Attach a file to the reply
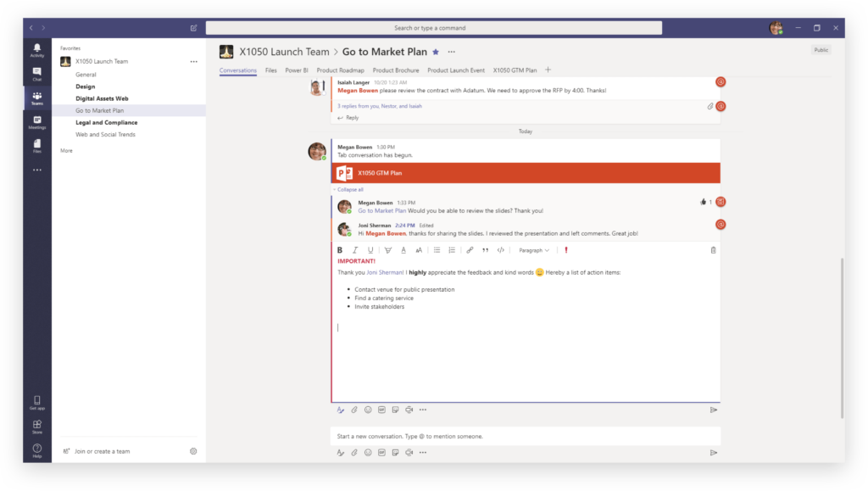Viewport: 868px width, 491px height. (x=354, y=410)
